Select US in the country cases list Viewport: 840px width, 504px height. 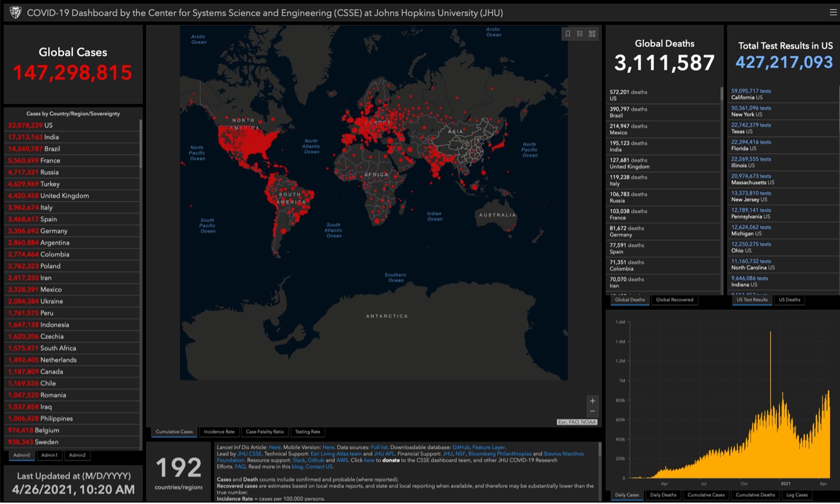[x=73, y=125]
